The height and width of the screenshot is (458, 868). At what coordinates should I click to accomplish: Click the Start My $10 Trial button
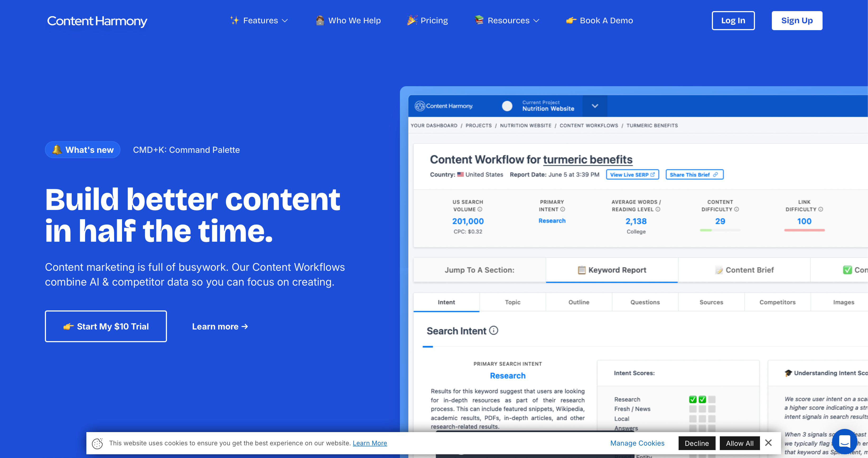tap(106, 326)
